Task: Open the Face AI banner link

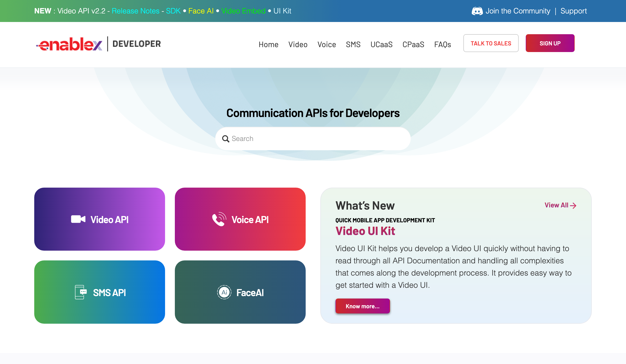Action: 201,11
